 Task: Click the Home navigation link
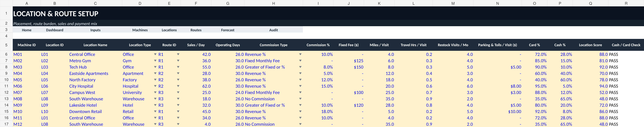27,30
